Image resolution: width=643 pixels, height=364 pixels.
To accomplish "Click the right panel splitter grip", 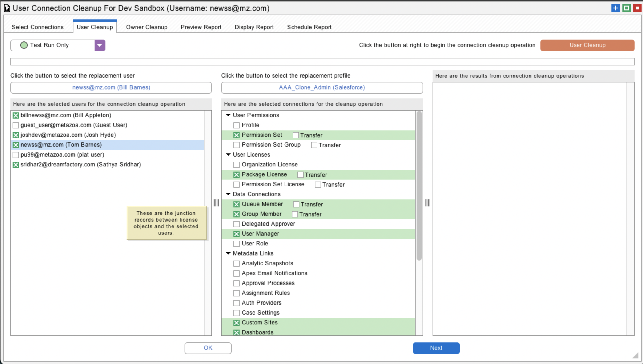I will point(428,203).
